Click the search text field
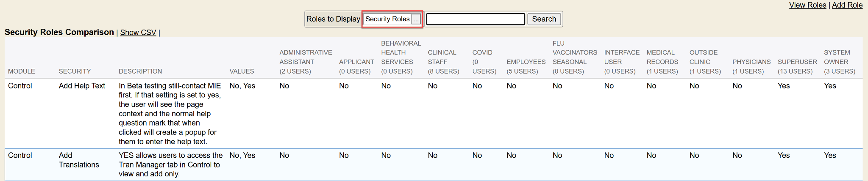The height and width of the screenshot is (181, 868). point(475,19)
